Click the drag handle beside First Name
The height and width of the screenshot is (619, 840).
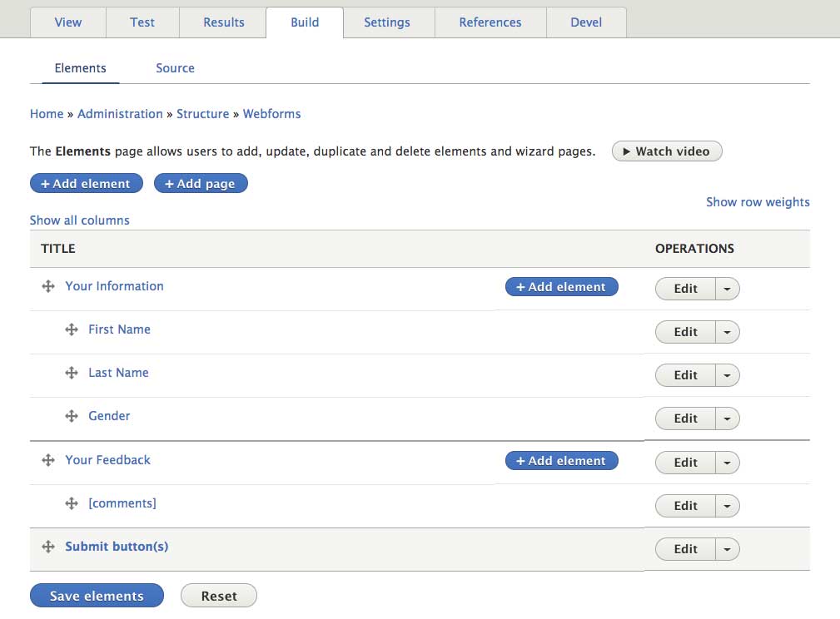[x=72, y=329]
